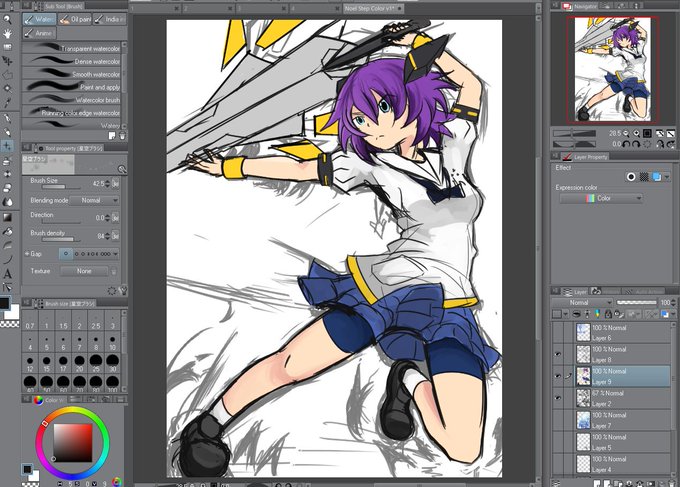Select the Eyedropper tool
This screenshot has width=680, height=487.
tap(7, 103)
